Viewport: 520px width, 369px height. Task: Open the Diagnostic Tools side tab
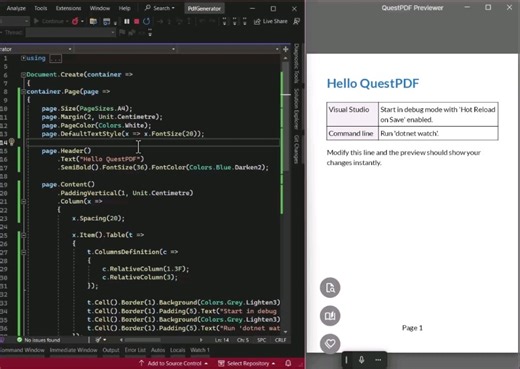[296, 63]
